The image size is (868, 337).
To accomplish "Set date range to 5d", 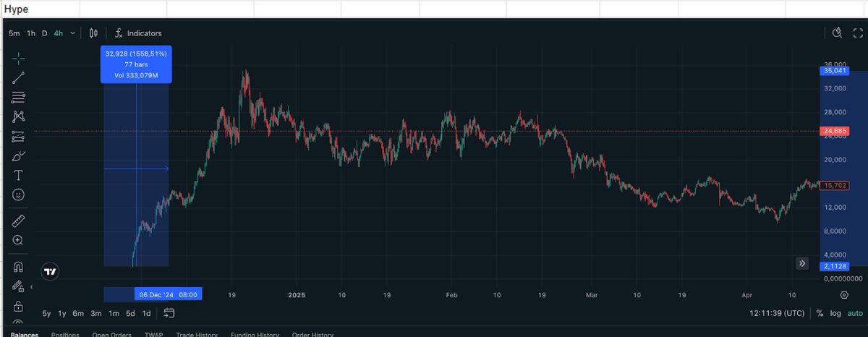I will point(130,313).
